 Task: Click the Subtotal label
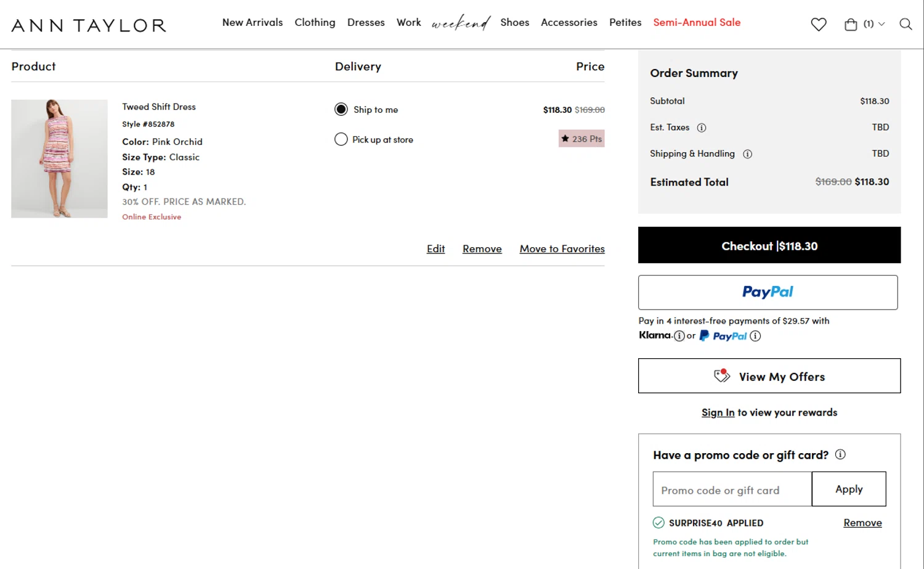(667, 101)
